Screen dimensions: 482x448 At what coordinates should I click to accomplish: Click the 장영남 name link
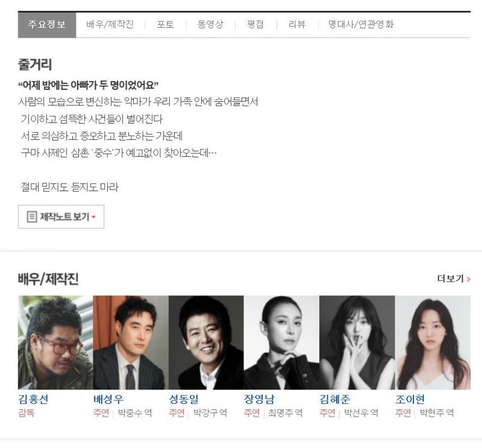click(259, 399)
